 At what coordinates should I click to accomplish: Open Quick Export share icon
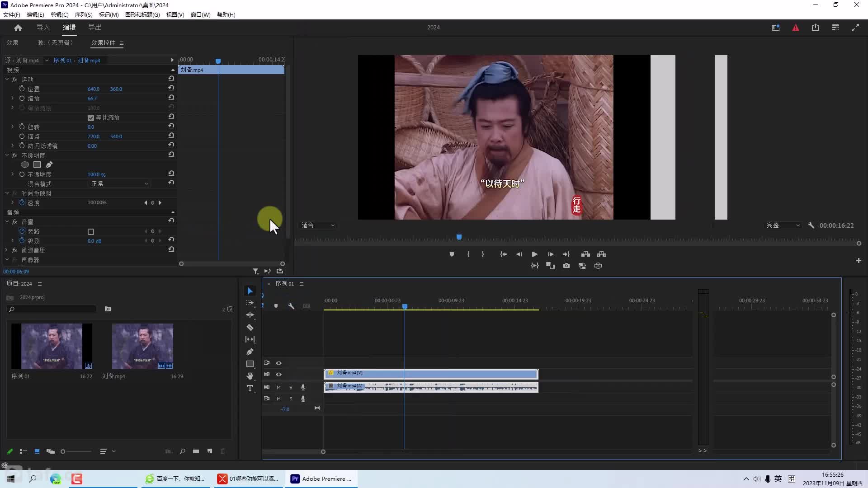point(816,28)
